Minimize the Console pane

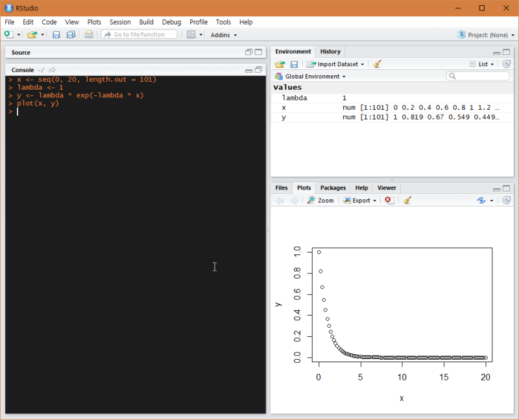248,69
